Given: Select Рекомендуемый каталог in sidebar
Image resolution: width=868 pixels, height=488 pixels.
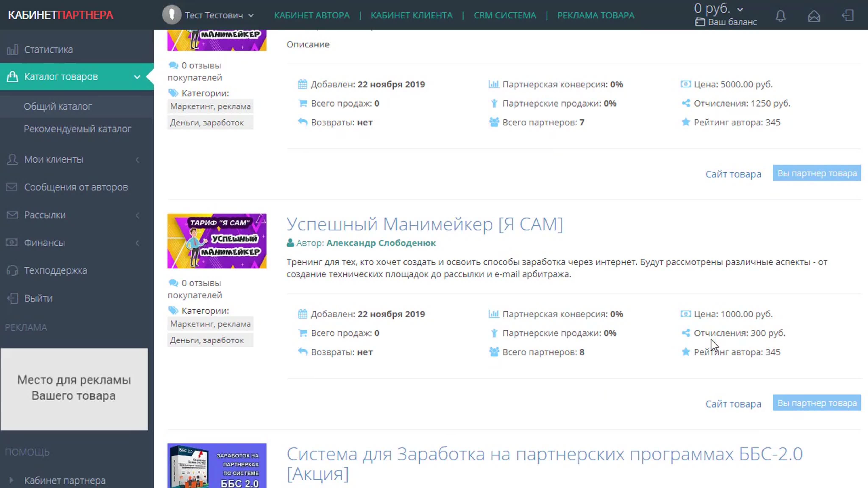Looking at the screenshot, I should pos(78,129).
